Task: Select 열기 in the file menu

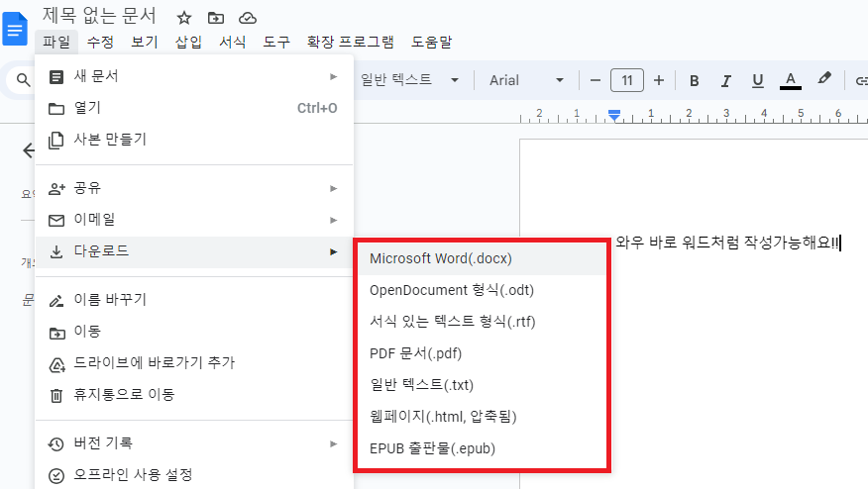Action: (194, 108)
